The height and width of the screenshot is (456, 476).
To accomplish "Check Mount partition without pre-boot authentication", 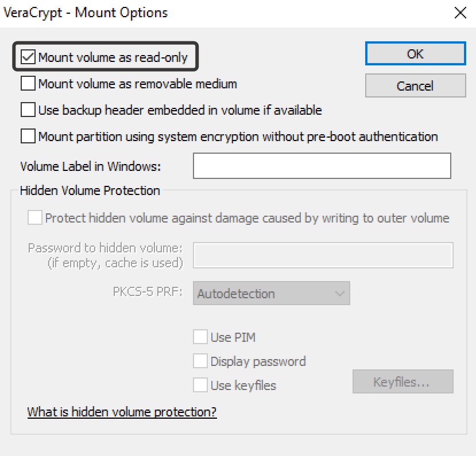I will click(x=28, y=137).
